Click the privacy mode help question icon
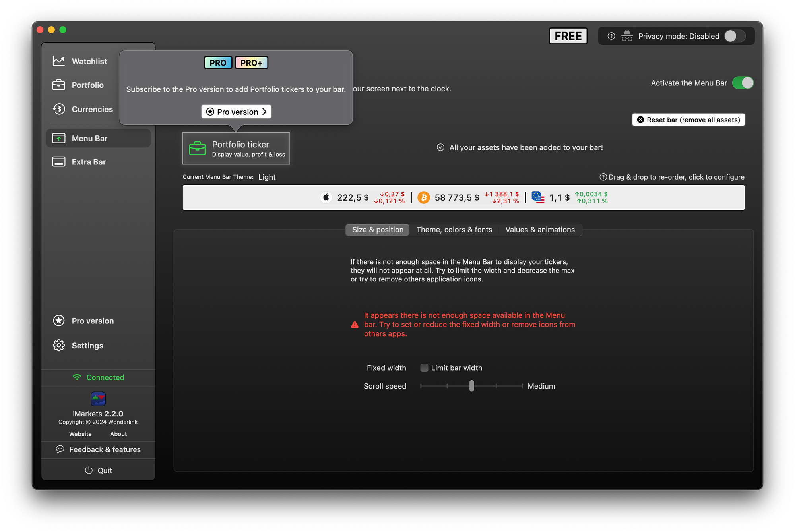 click(x=611, y=36)
